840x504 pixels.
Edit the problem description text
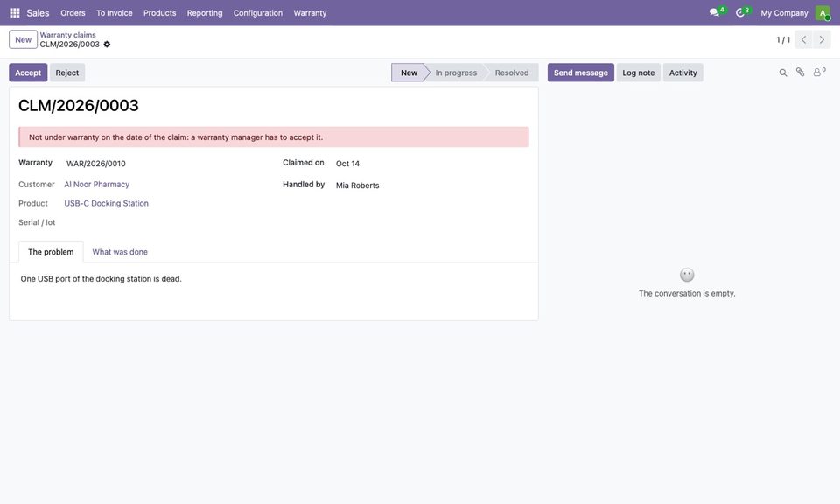pos(101,279)
